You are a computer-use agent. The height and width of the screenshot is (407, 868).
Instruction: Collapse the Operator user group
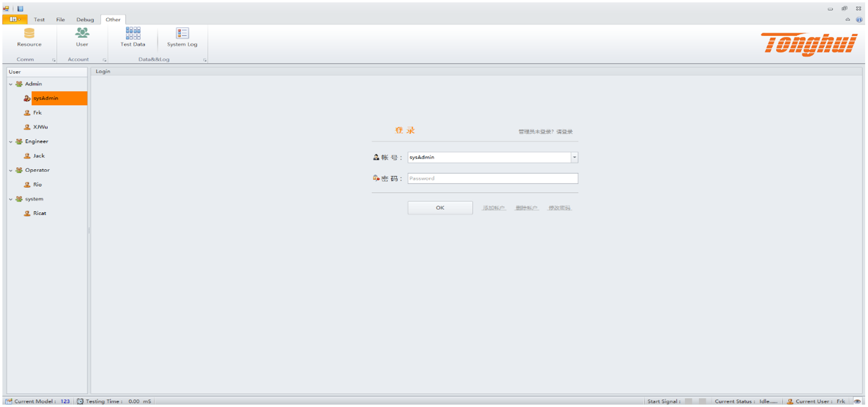click(10, 170)
